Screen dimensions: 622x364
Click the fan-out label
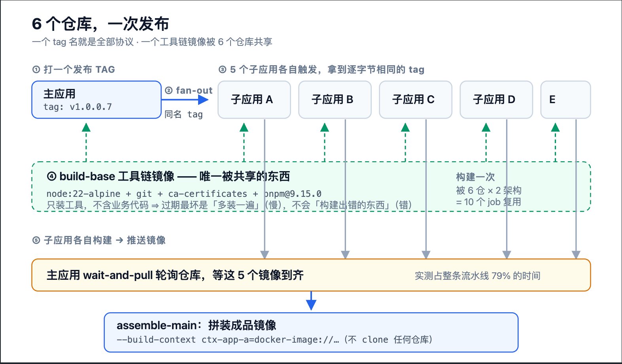click(189, 91)
